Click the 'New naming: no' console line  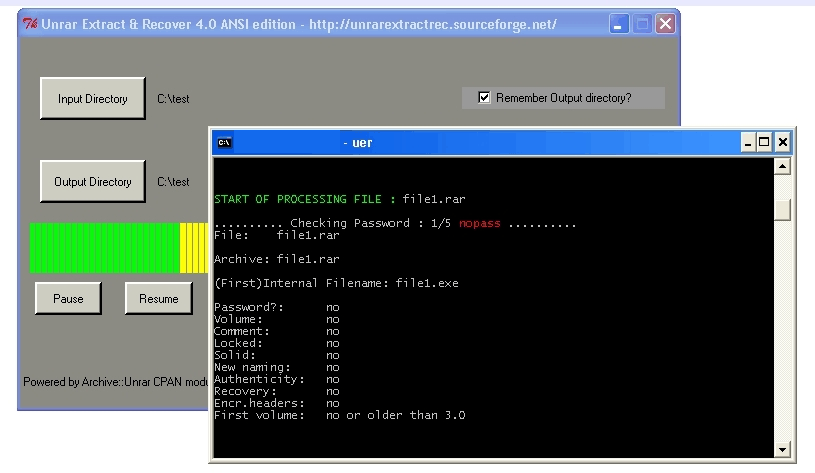point(277,367)
